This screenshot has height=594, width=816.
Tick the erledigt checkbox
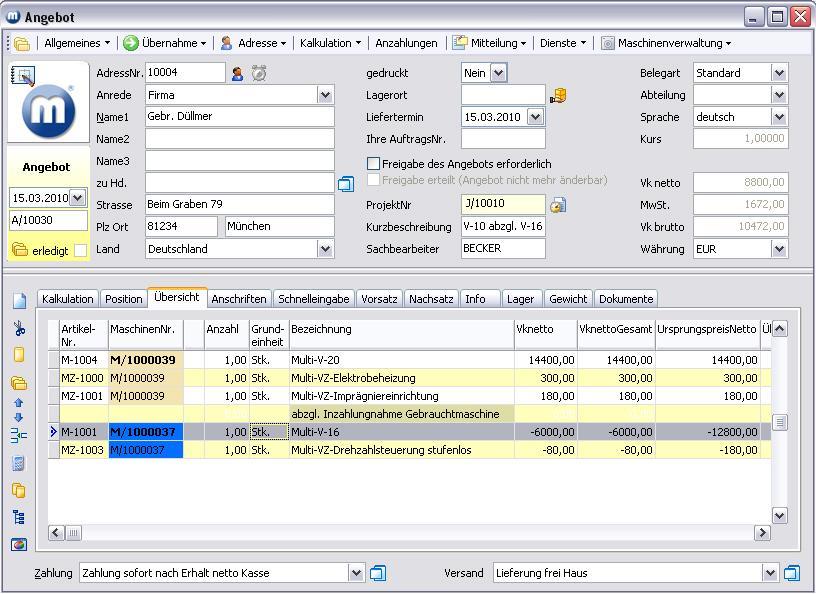(80, 250)
